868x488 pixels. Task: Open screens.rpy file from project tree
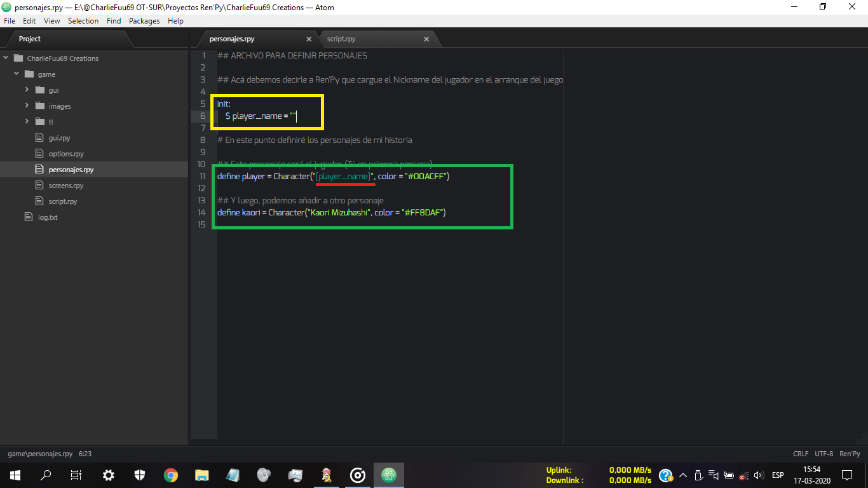coord(66,186)
